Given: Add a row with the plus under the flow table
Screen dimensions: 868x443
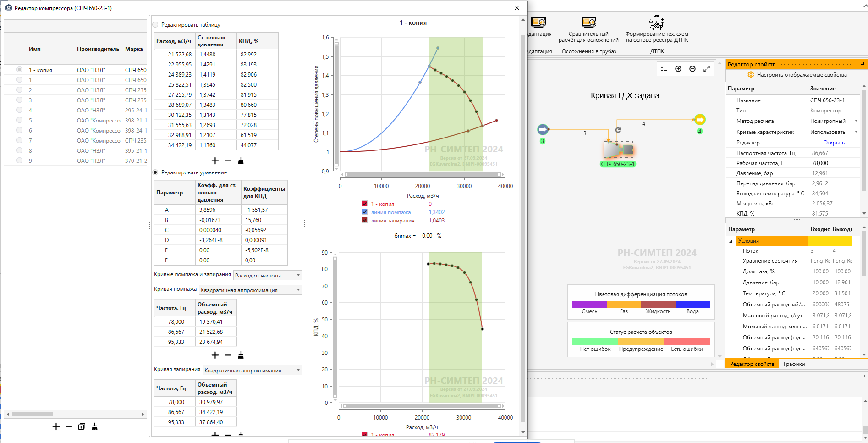Looking at the screenshot, I should (215, 161).
